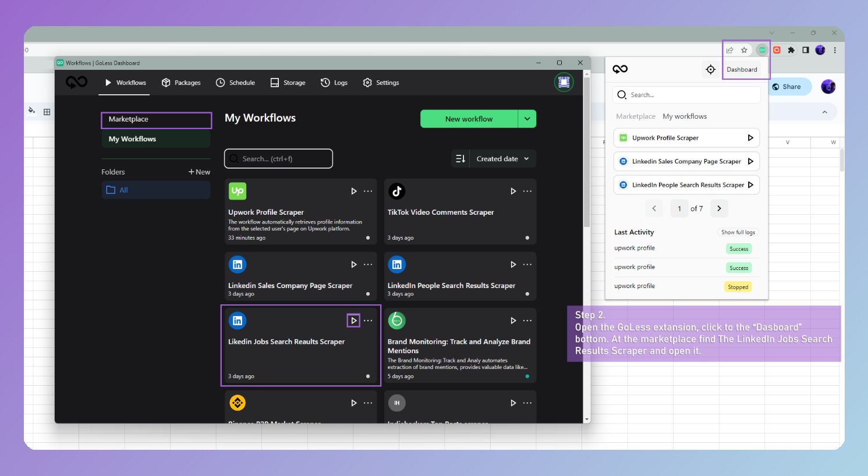This screenshot has height=476, width=868.
Task: Open the Created date sort dropdown
Action: (x=503, y=158)
